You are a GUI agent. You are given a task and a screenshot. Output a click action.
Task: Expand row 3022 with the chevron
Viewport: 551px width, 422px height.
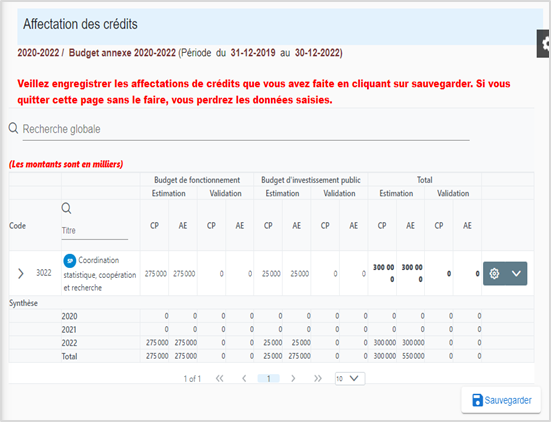21,273
